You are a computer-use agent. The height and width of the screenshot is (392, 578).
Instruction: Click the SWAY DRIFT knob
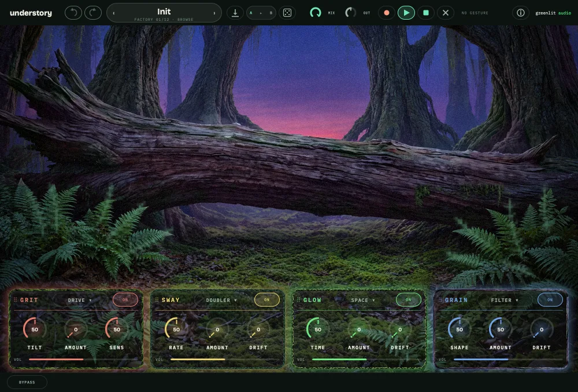point(258,328)
